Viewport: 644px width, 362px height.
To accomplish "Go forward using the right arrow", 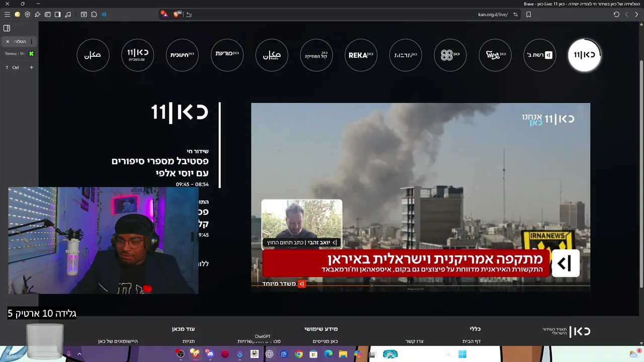I will 636,15.
